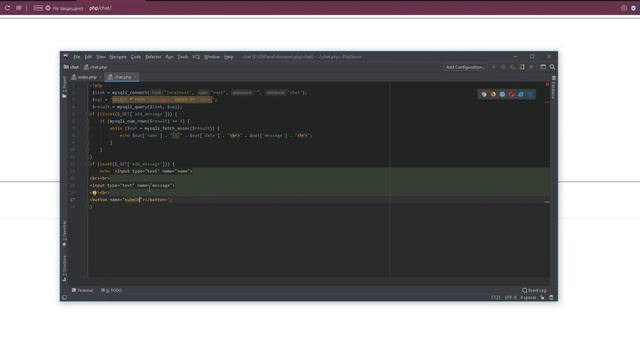Click the run anything icon next to search

[x=543, y=67]
